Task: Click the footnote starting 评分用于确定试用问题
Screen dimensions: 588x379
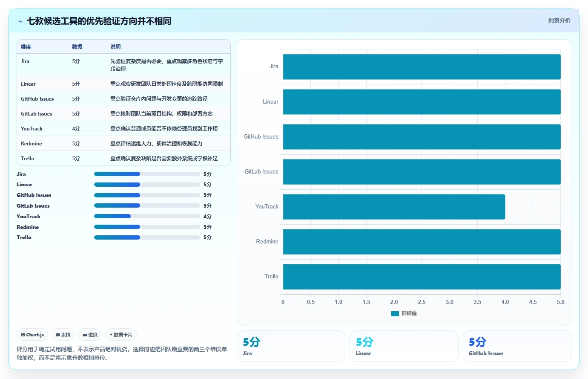Action: (122, 353)
